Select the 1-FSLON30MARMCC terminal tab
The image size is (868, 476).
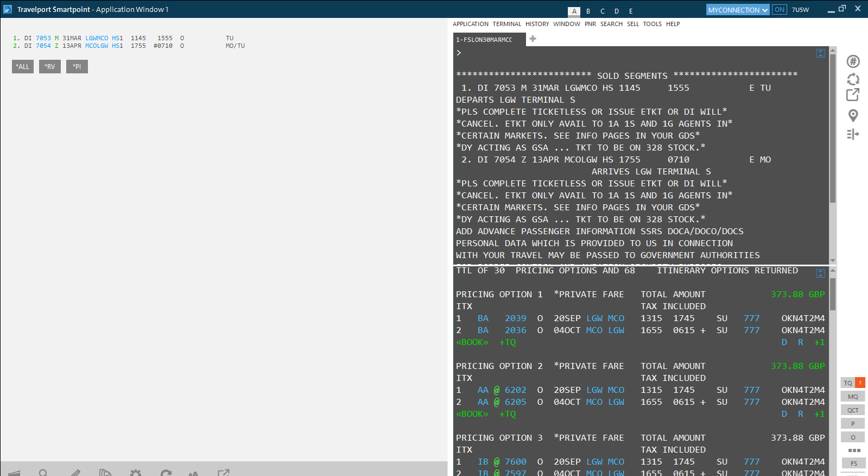(490, 40)
